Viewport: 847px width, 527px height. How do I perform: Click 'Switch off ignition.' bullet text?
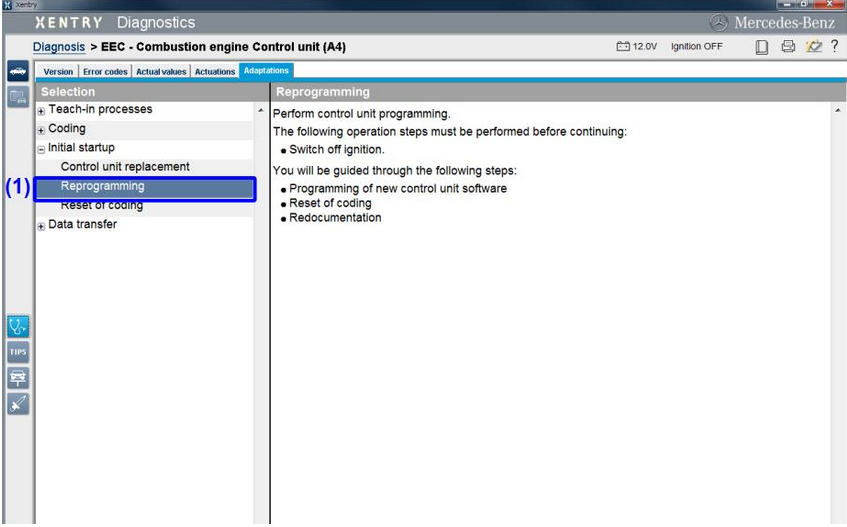[x=337, y=150]
